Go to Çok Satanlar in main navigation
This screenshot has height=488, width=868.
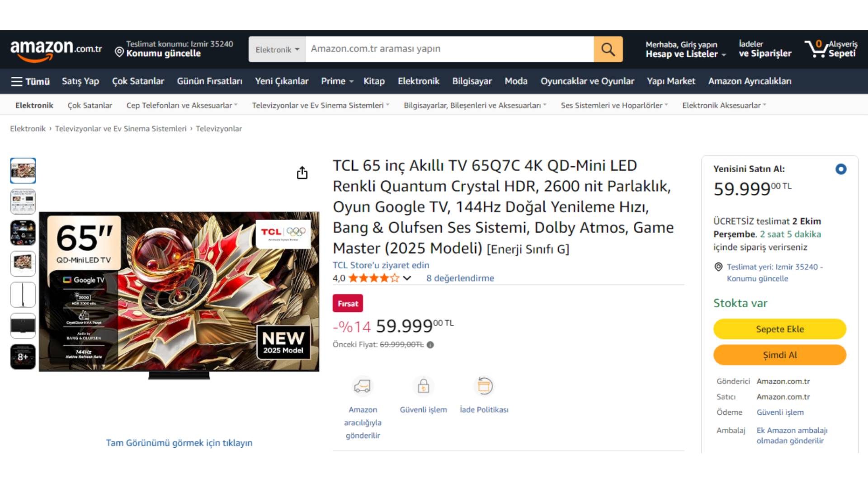138,81
